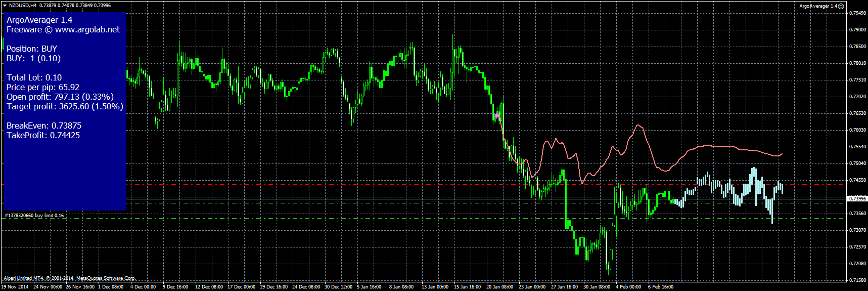
Task: Click time axis label '30 Jan 08:00'
Action: pos(597,287)
